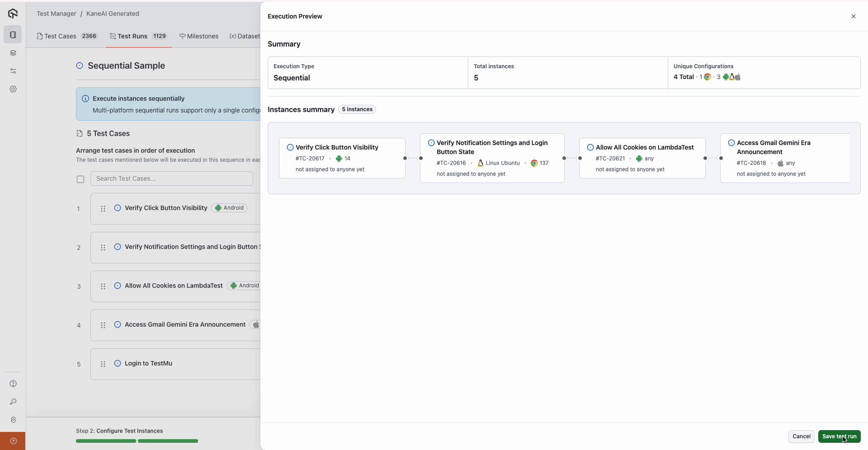Open the LambdaTest logo at top-left

(x=13, y=14)
